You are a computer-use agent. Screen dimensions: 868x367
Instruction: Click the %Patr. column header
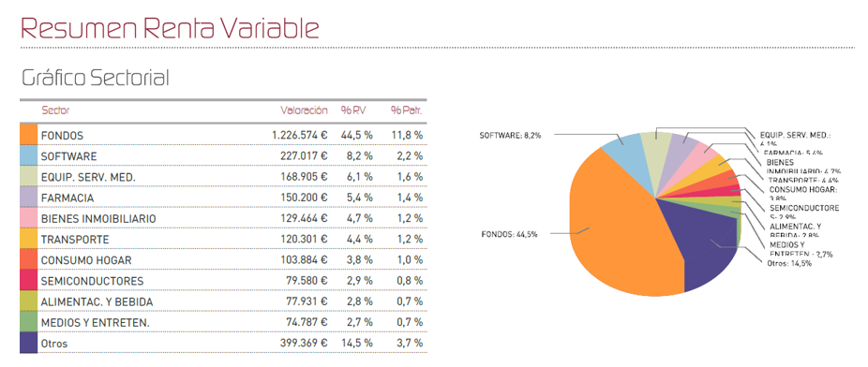[x=406, y=110]
